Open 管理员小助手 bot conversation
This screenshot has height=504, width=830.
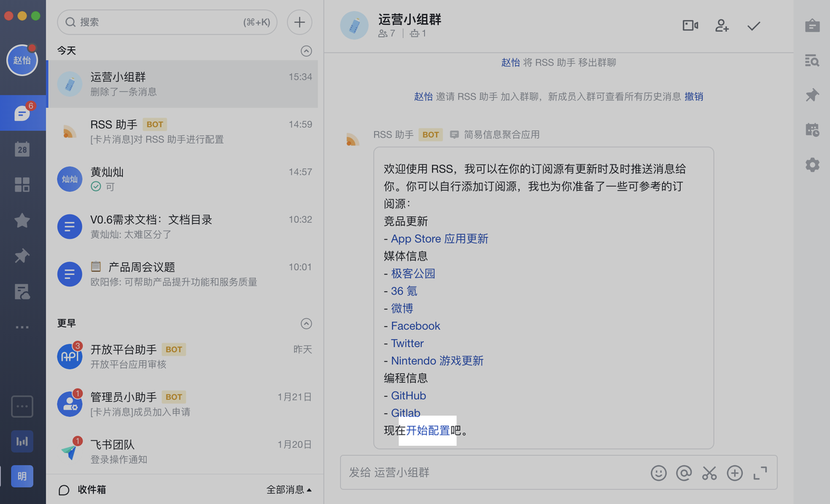[x=182, y=404]
